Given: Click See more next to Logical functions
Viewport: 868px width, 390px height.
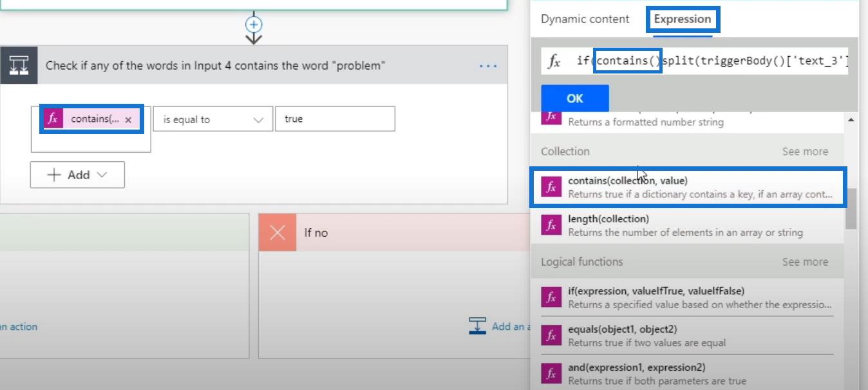Looking at the screenshot, I should click(x=805, y=262).
